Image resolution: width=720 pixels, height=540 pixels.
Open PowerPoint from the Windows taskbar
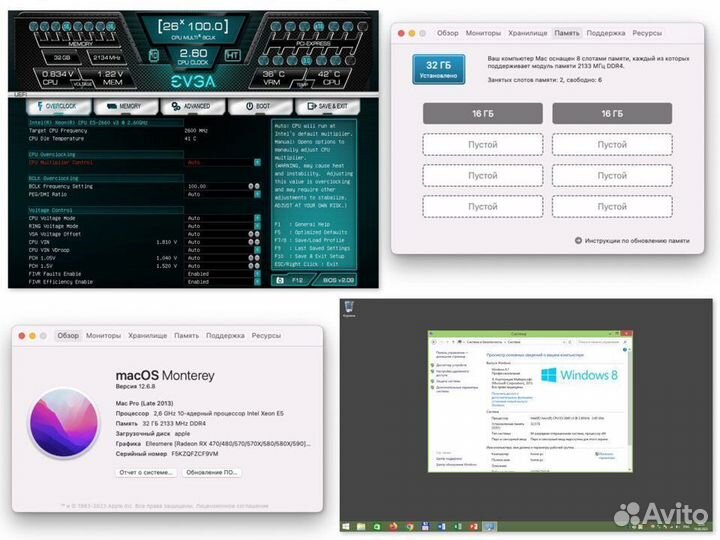tap(473, 527)
